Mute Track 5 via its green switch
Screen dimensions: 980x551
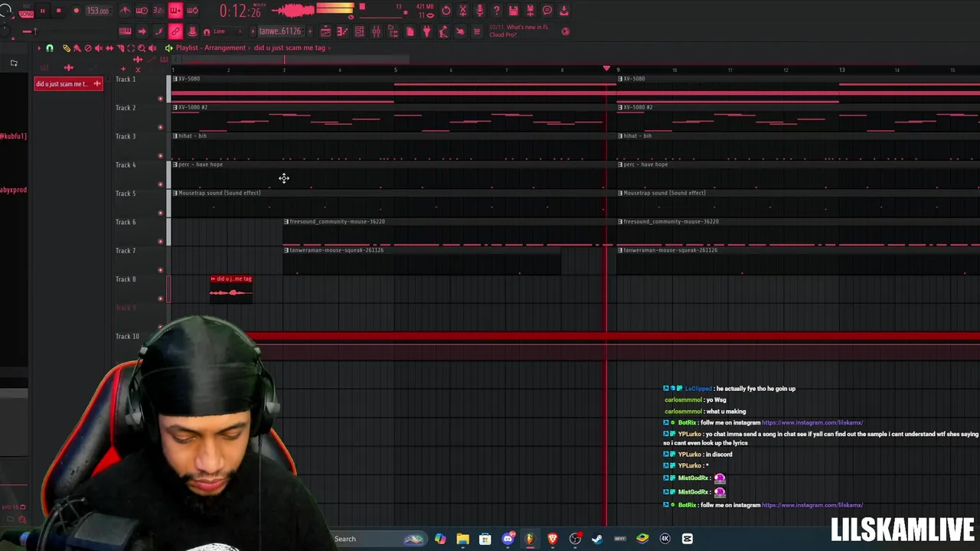[x=160, y=213]
